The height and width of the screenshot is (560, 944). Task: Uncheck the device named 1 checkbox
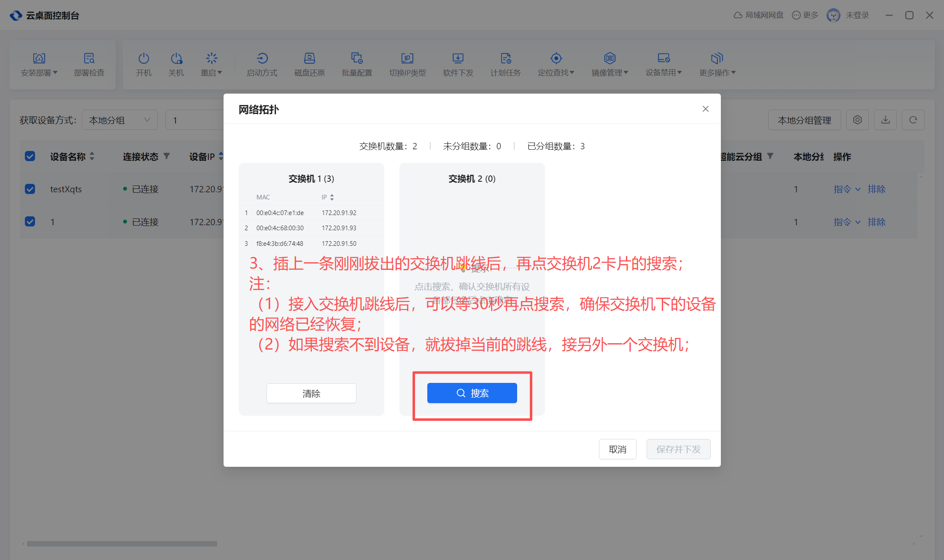pos(30,221)
